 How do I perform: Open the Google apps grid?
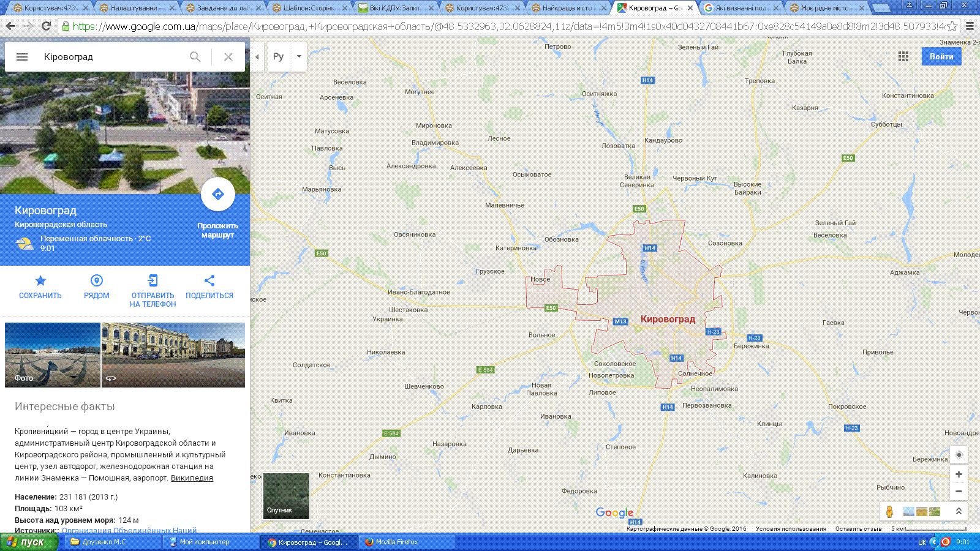point(903,56)
